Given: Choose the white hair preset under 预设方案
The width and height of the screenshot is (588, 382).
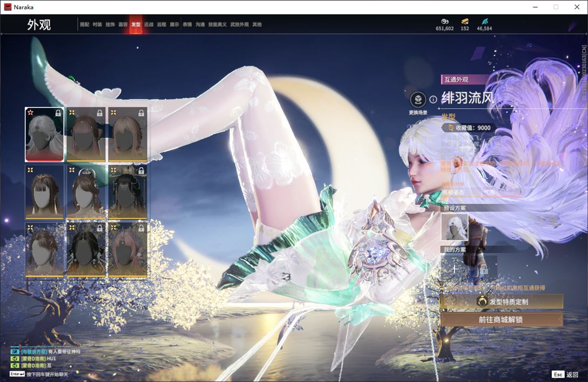Looking at the screenshot, I should [x=455, y=227].
